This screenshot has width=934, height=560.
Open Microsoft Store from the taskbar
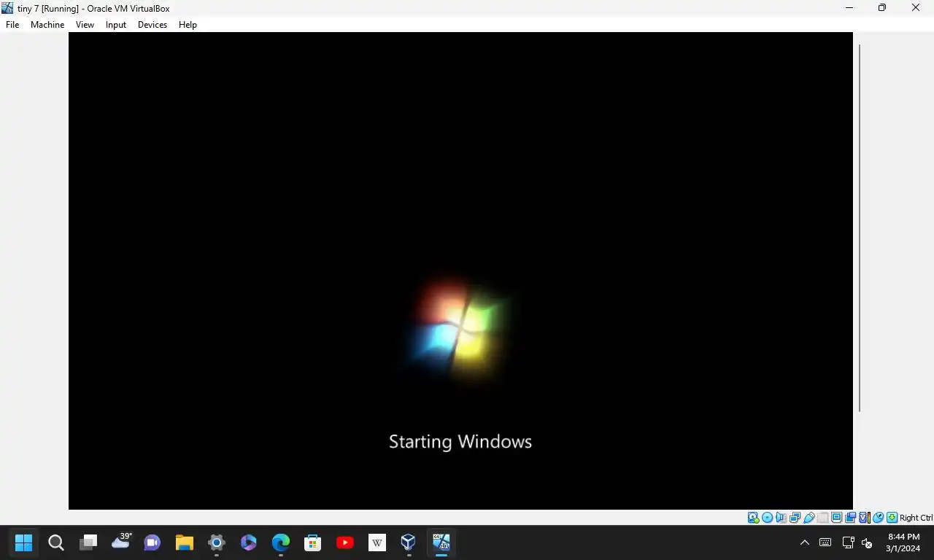coord(313,542)
